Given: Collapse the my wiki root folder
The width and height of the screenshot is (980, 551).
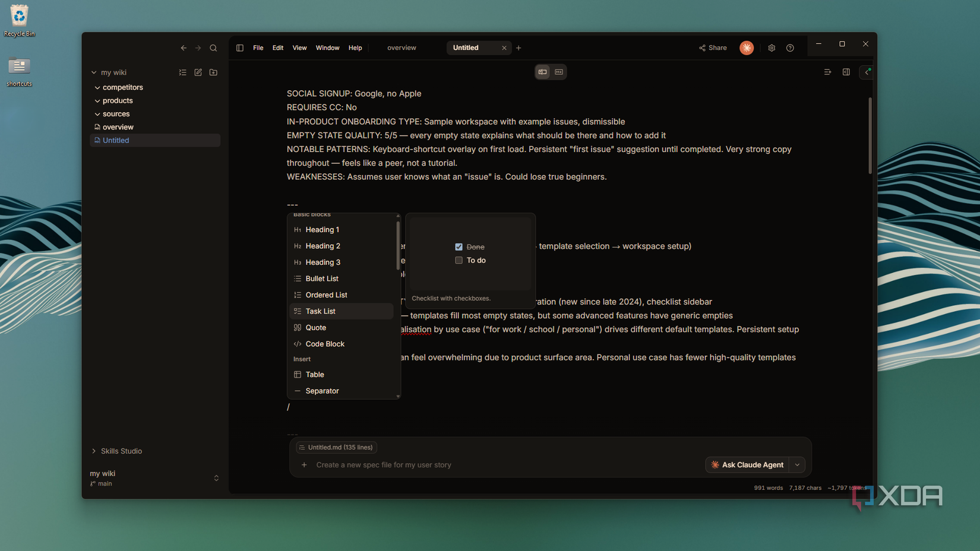Looking at the screenshot, I should (x=94, y=72).
